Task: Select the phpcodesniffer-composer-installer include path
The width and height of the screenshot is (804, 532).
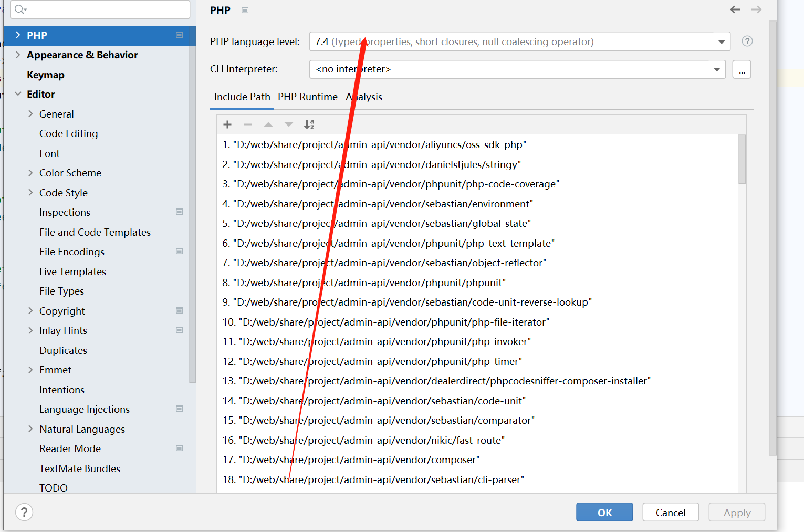Action: [477, 381]
